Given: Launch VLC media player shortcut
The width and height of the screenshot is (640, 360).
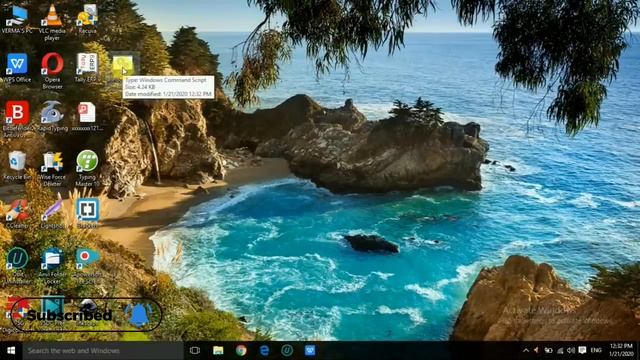Looking at the screenshot, I should (52, 22).
